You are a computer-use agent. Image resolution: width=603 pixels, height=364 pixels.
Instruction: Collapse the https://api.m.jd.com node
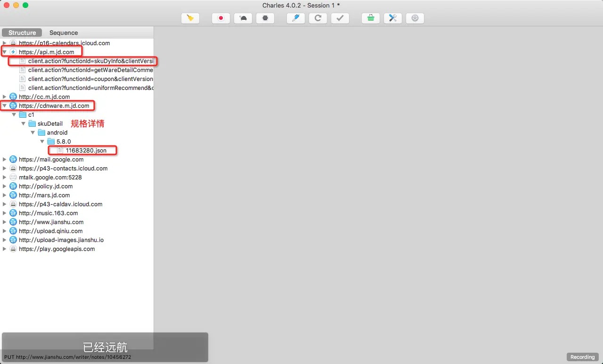click(5, 52)
